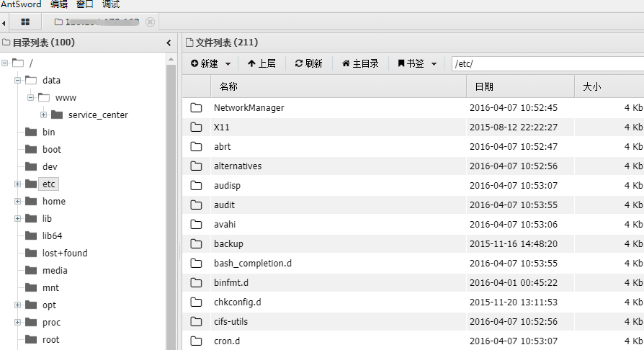Click the backup folder icon
644x350 pixels.
(197, 243)
